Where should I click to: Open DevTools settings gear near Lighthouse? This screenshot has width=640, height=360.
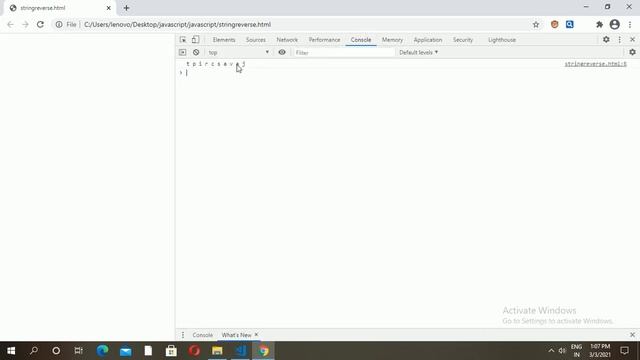pyautogui.click(x=606, y=40)
